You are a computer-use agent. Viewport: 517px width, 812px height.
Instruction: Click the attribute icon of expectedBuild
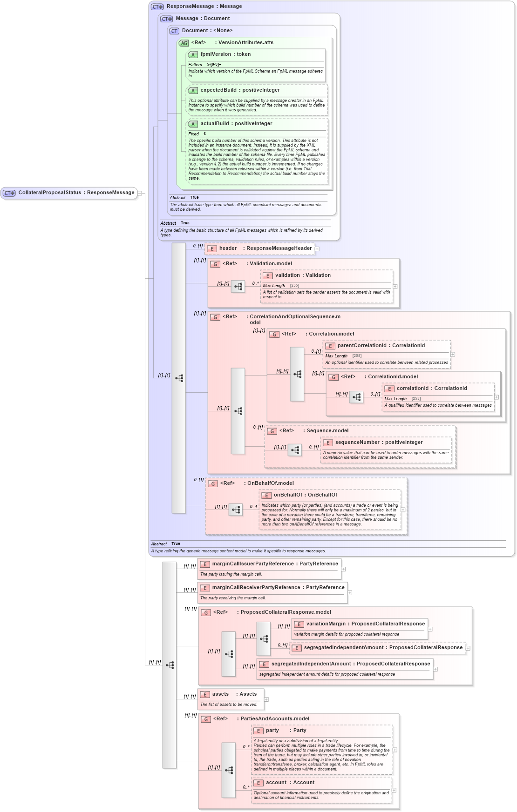pyautogui.click(x=193, y=90)
